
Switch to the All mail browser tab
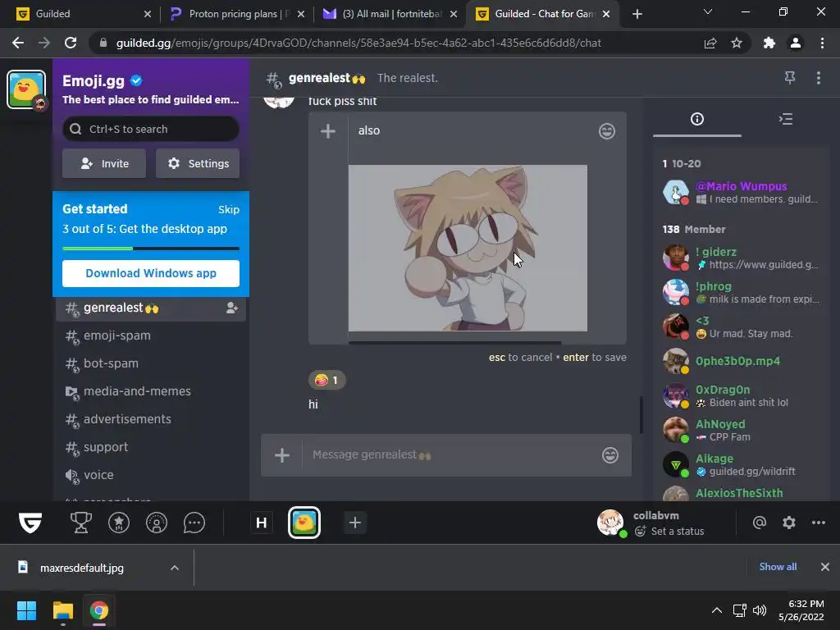391,14
